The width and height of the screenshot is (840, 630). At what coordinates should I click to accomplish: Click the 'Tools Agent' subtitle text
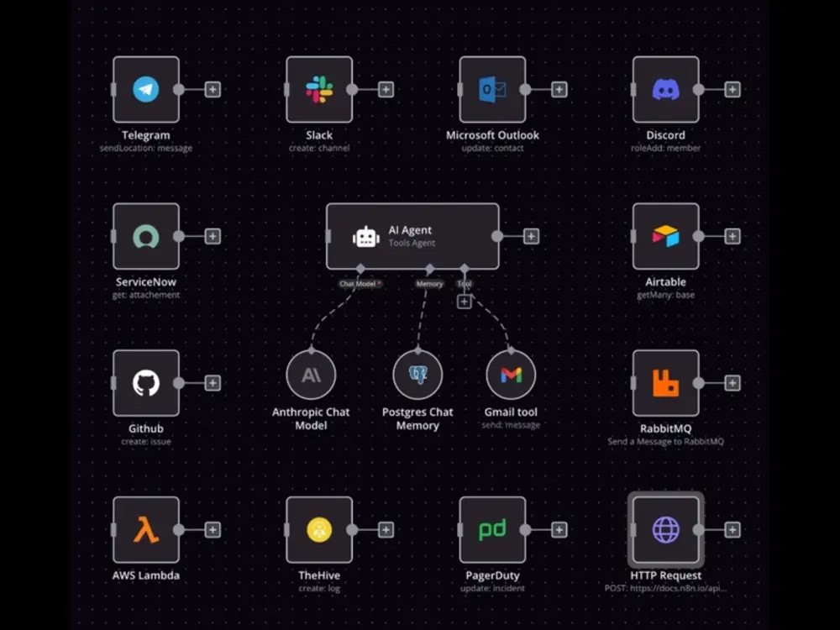click(412, 244)
